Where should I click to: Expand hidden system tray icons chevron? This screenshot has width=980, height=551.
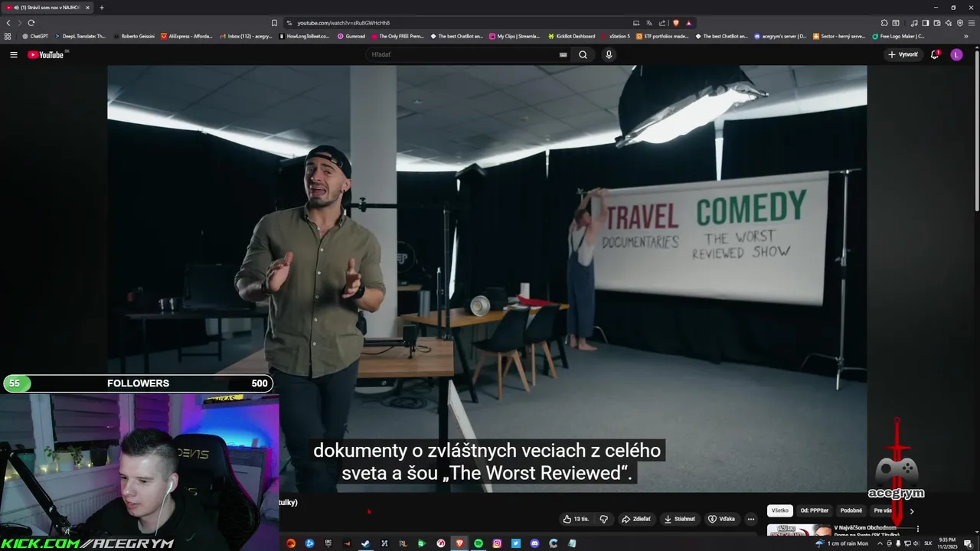pos(880,543)
